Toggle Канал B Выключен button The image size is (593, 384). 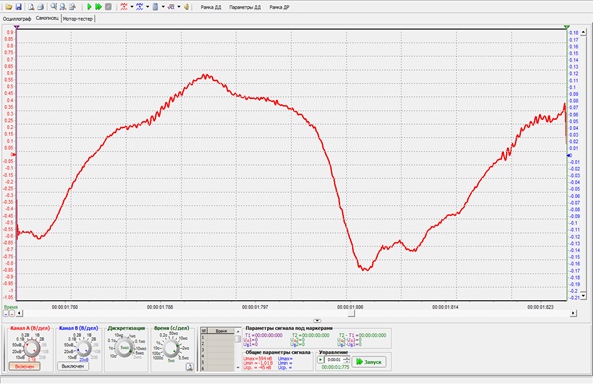73,366
